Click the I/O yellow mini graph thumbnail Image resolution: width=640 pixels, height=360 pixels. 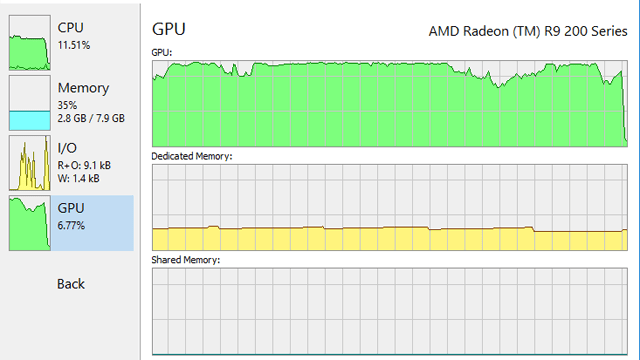(x=30, y=163)
